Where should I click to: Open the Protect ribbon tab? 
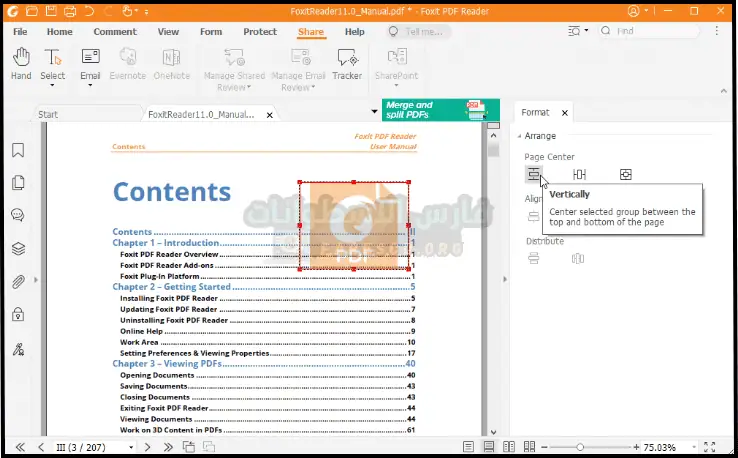[260, 32]
